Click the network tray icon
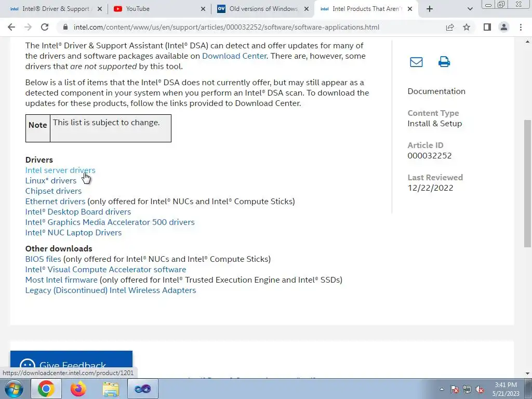The width and height of the screenshot is (532, 399). pos(467,389)
